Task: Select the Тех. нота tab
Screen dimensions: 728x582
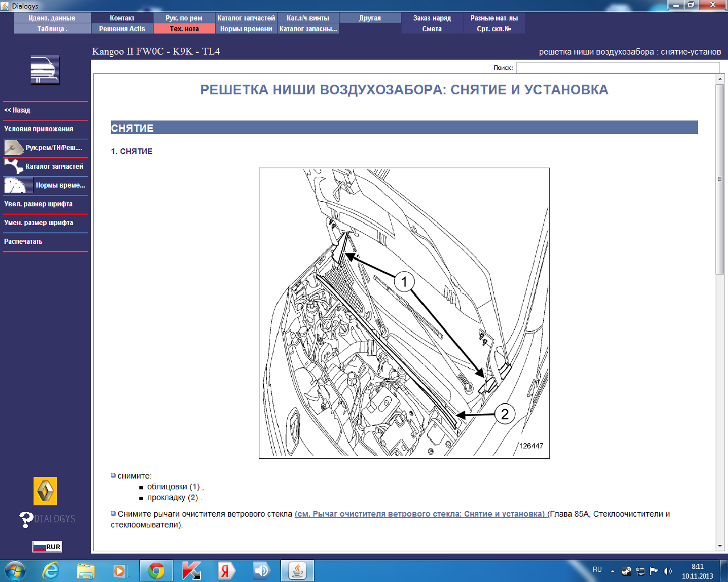Action: coord(184,29)
